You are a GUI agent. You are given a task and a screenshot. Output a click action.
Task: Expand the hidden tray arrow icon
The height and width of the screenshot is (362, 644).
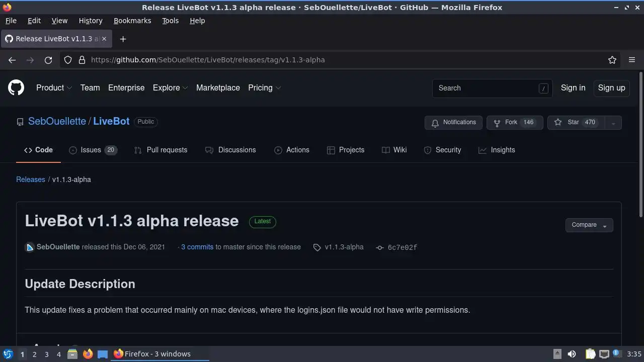[557, 354]
